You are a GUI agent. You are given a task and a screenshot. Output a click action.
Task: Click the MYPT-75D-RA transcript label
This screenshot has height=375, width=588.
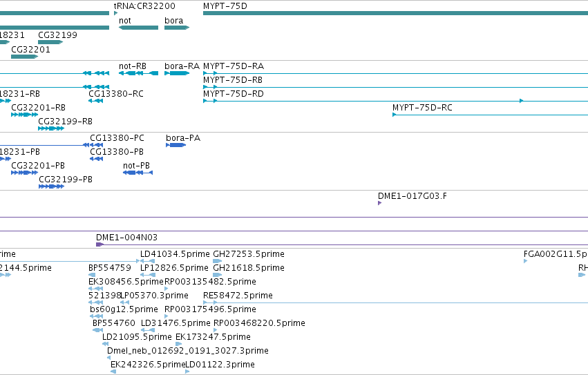point(234,66)
